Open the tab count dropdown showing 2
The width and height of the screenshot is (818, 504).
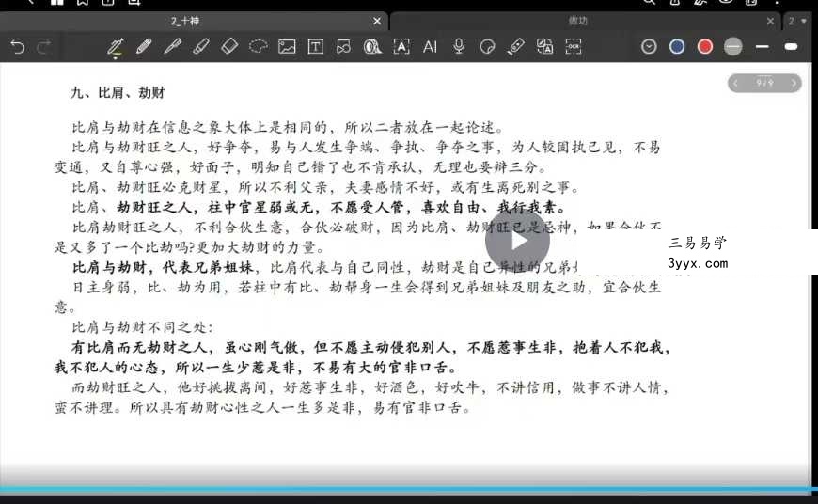tap(798, 21)
